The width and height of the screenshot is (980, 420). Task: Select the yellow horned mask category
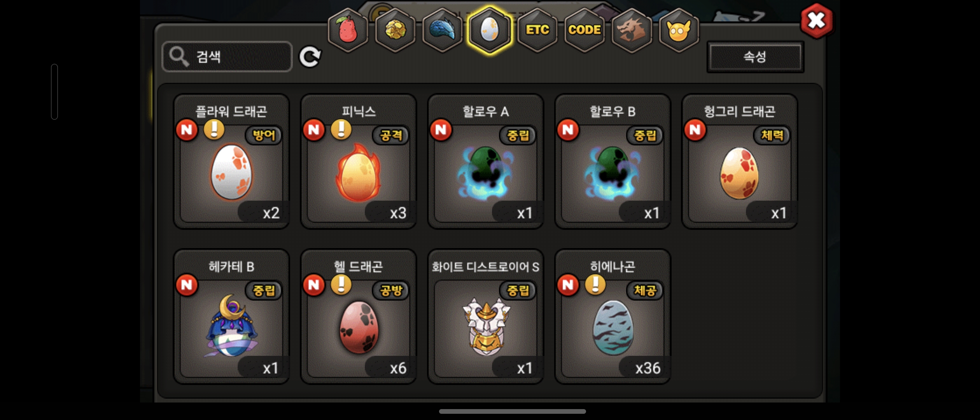tap(679, 30)
